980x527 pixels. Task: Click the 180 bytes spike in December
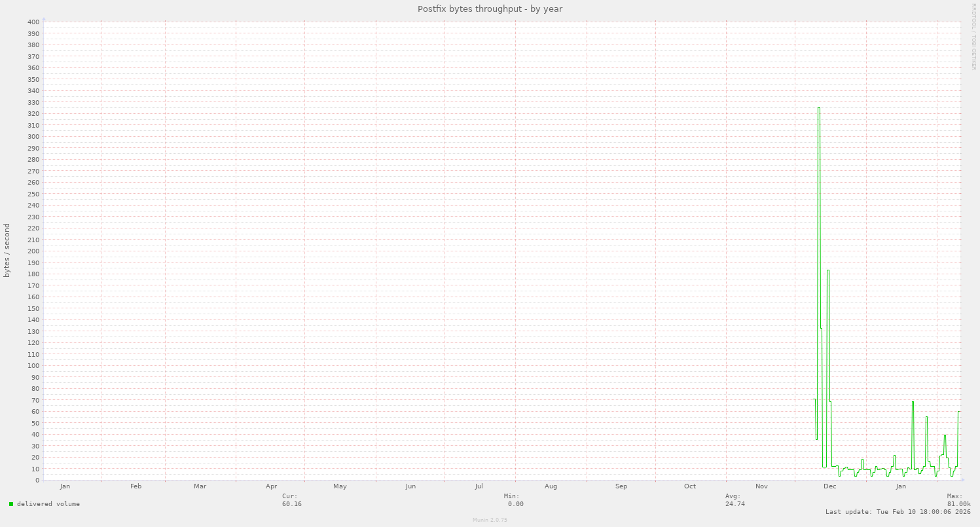pyautogui.click(x=827, y=270)
